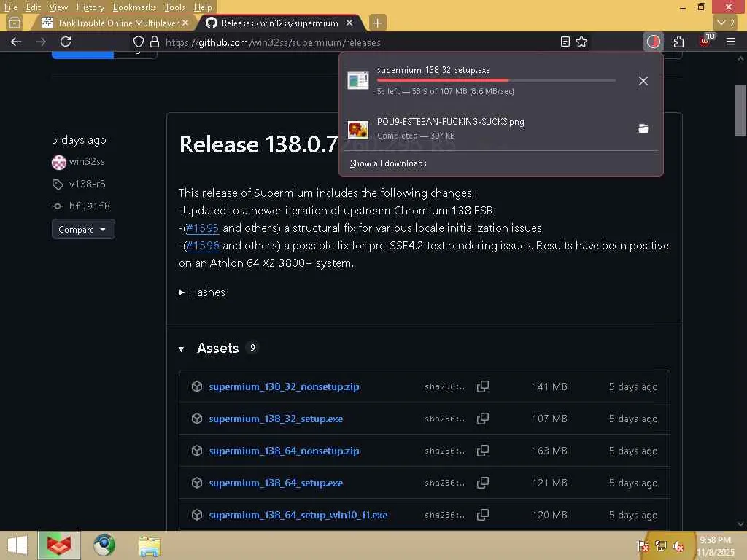Download supermium_138_64_setup_win10_11.exe
The image size is (747, 560).
coord(298,515)
